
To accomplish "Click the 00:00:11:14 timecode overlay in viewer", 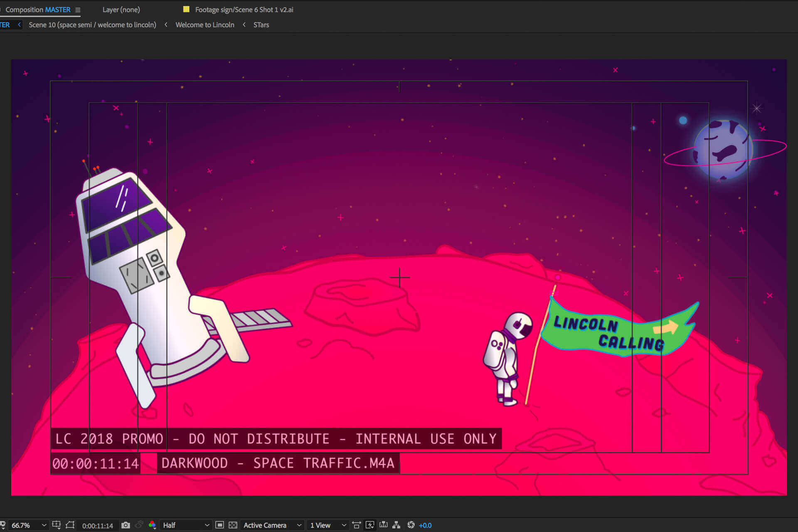I will tap(96, 464).
